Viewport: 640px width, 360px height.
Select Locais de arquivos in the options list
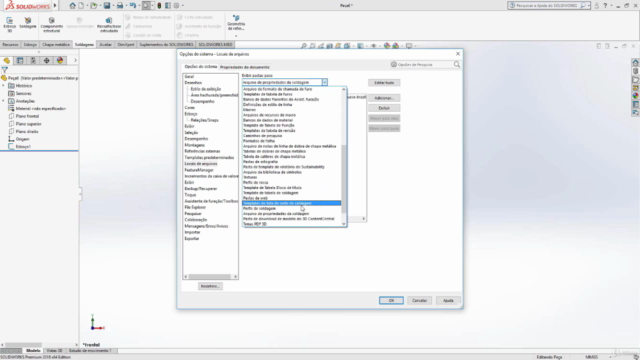coord(201,164)
